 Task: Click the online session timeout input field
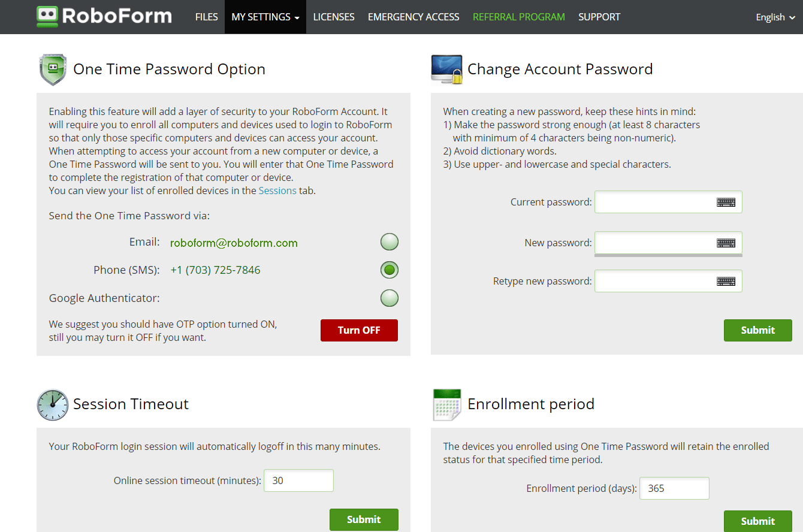coord(298,480)
